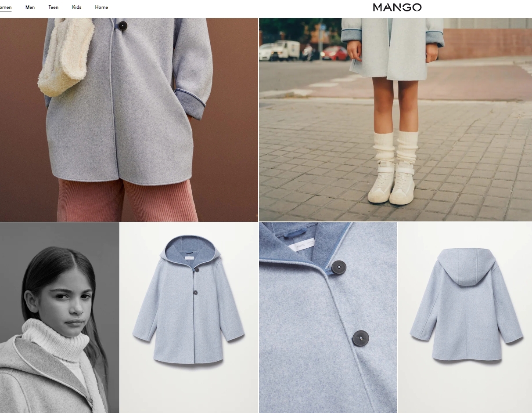This screenshot has width=532, height=413.
Task: Click the MANGO logo to go home
Action: click(397, 7)
